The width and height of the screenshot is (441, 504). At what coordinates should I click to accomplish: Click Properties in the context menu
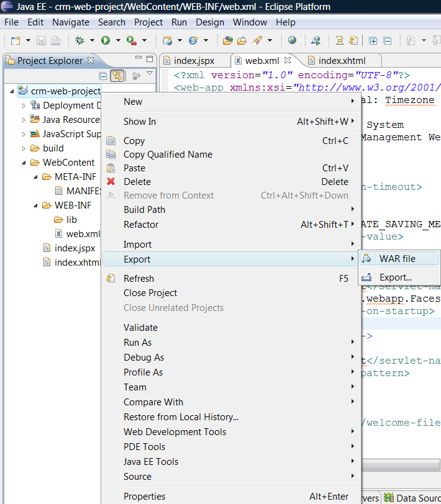[230, 497]
